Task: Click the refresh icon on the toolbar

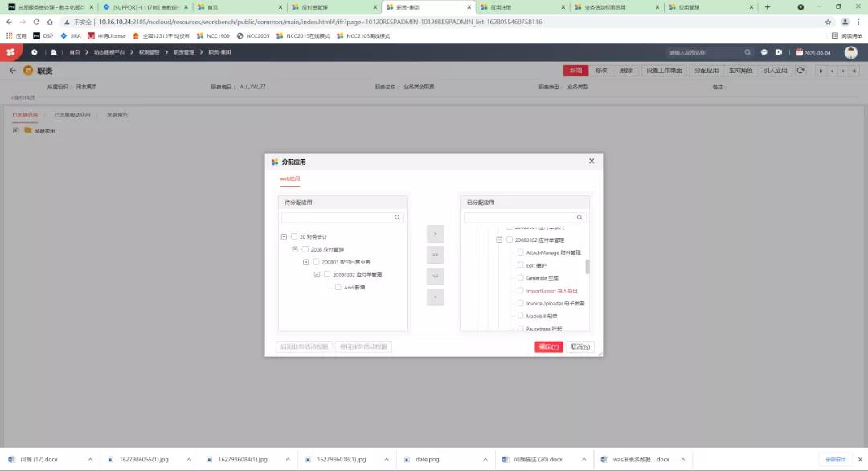Action: point(800,70)
